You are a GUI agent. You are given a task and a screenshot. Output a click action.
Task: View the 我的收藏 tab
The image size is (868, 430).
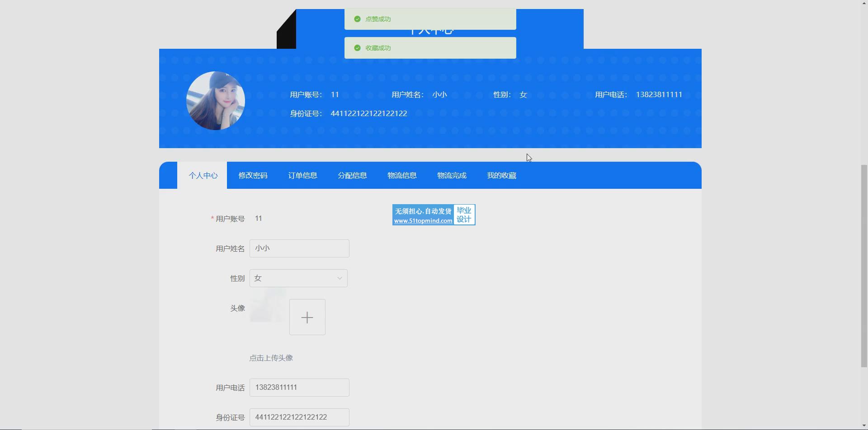pyautogui.click(x=501, y=175)
